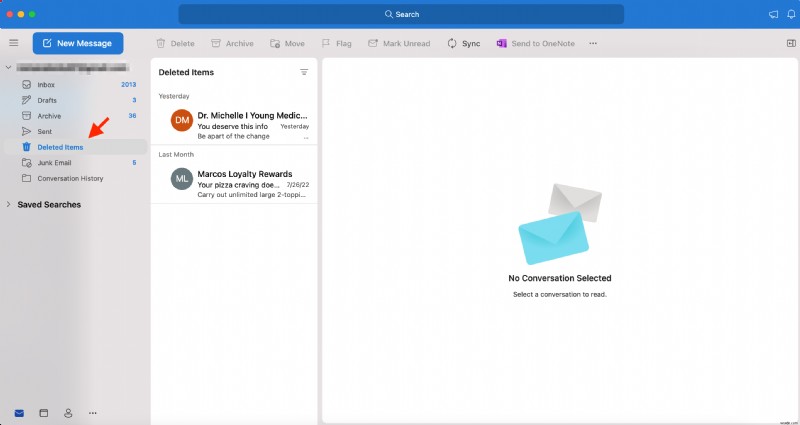This screenshot has height=425, width=800.
Task: Open the Dr. Michelle I Young email
Action: click(x=234, y=126)
